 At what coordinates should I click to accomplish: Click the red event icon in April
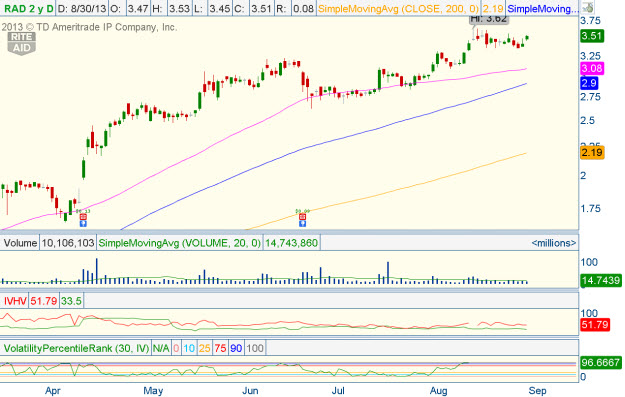click(83, 217)
